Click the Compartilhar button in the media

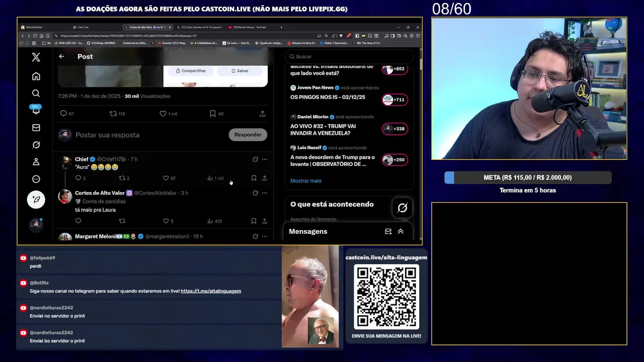[191, 71]
